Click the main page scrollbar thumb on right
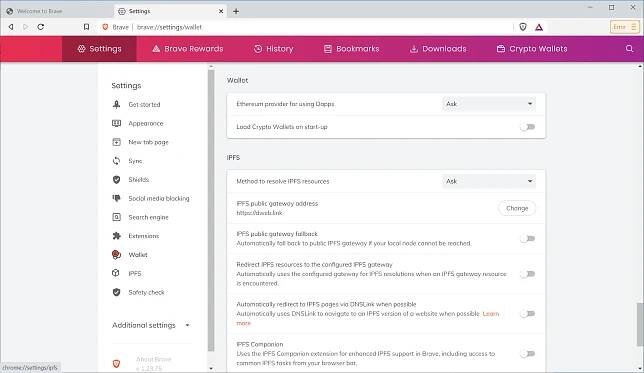Image resolution: width=644 pixels, height=373 pixels. pyautogui.click(x=640, y=325)
